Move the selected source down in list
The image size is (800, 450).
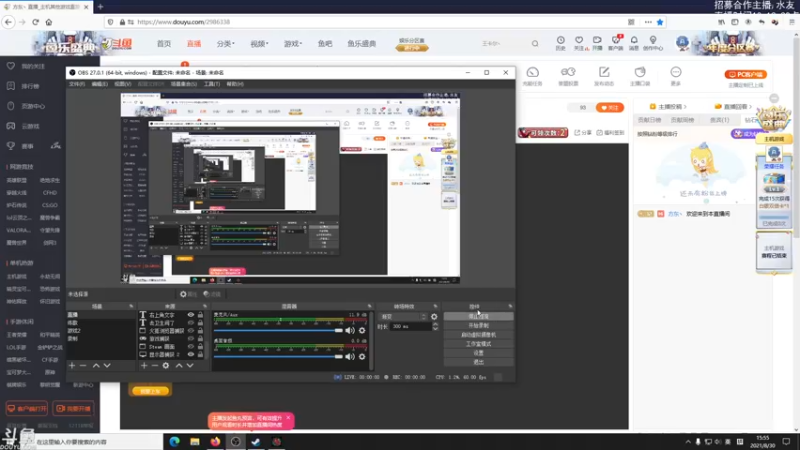point(190,365)
